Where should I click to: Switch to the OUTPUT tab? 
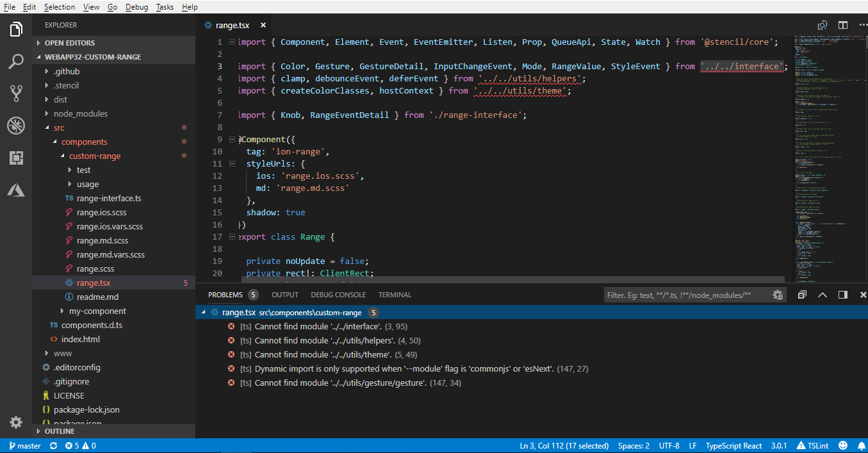coord(285,295)
